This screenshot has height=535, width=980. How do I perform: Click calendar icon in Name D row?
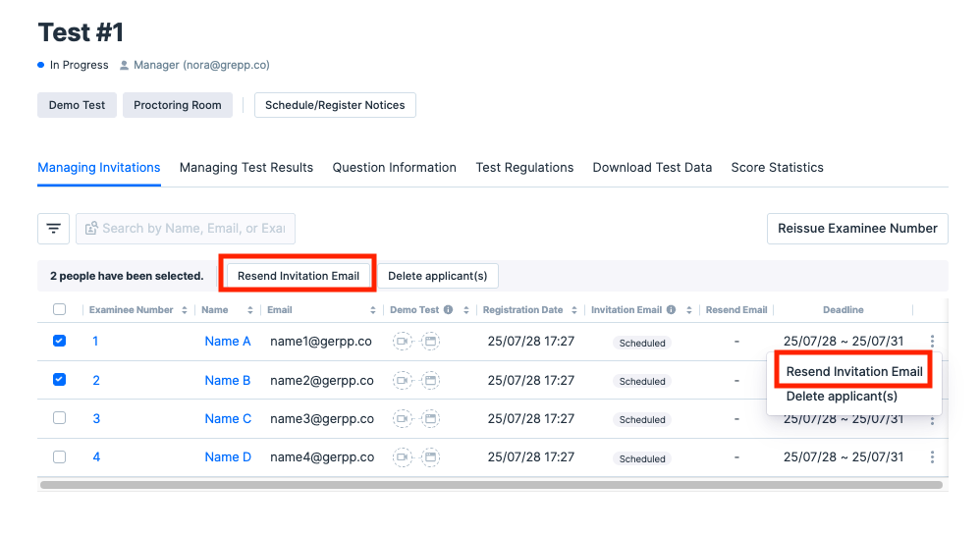430,457
